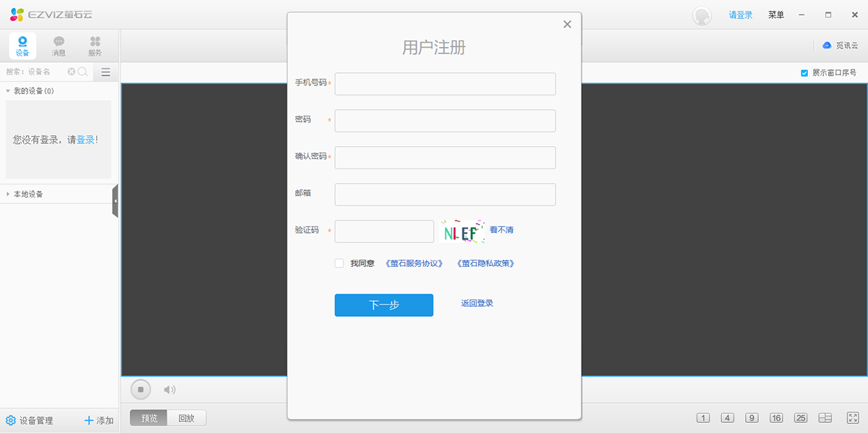Collapse the 我的设备(0) section

pyautogui.click(x=7, y=90)
